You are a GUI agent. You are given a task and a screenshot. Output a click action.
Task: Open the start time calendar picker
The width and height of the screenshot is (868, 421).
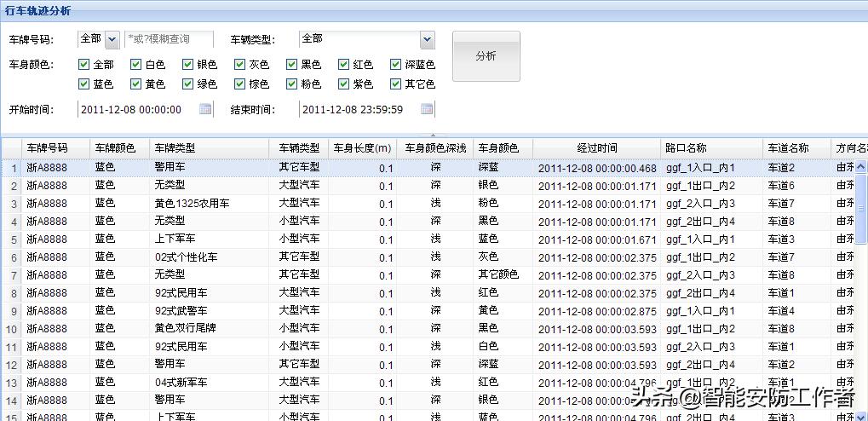(205, 109)
